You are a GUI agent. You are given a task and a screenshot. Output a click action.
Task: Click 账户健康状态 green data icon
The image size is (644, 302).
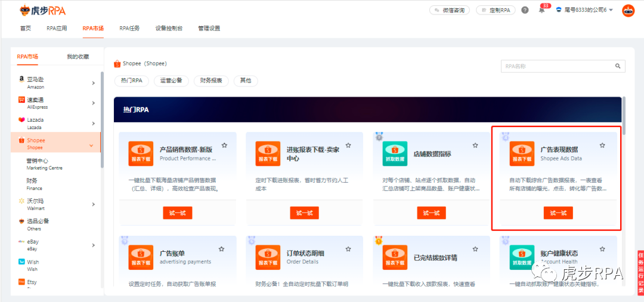click(x=522, y=258)
